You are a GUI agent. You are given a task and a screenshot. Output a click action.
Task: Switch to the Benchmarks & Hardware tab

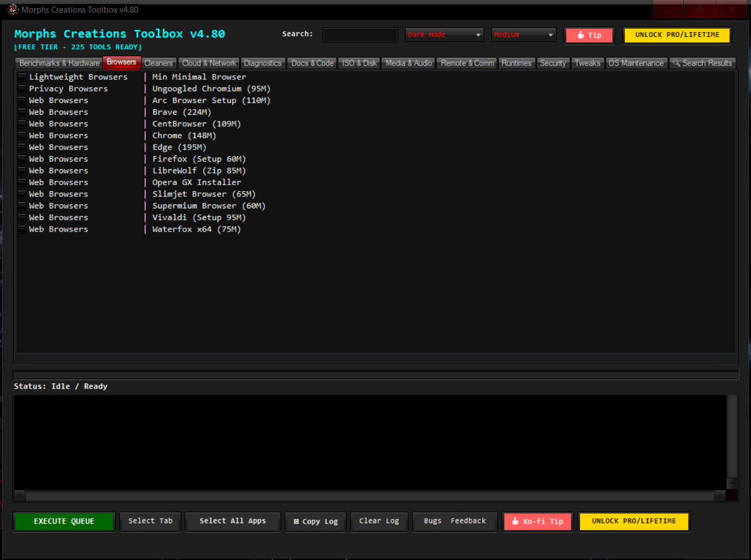click(59, 63)
